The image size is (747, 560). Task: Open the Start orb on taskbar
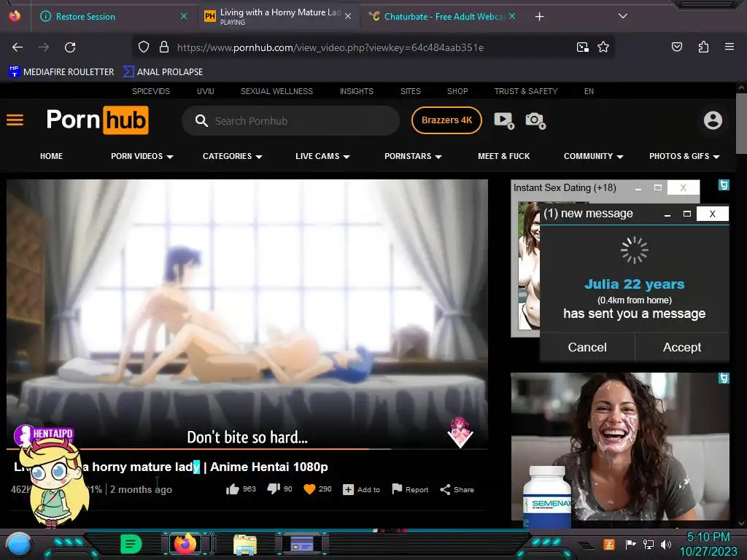(18, 544)
